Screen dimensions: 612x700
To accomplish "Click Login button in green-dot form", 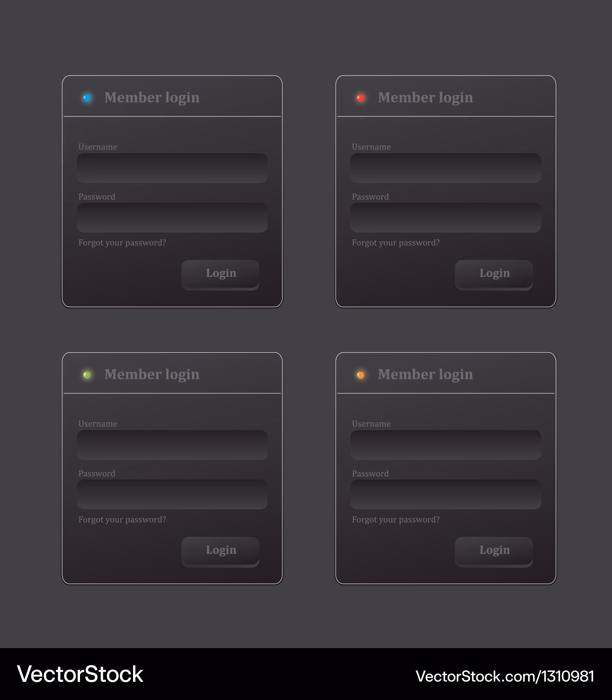I will 220,552.
